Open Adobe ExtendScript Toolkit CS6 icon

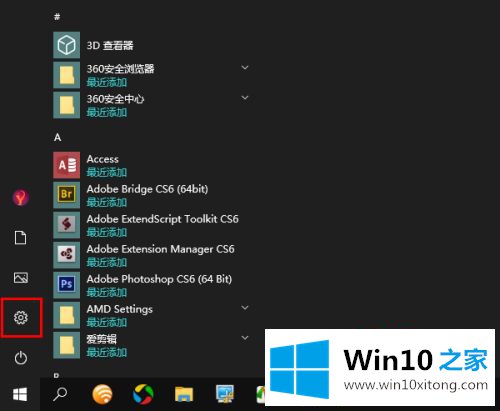tap(66, 225)
